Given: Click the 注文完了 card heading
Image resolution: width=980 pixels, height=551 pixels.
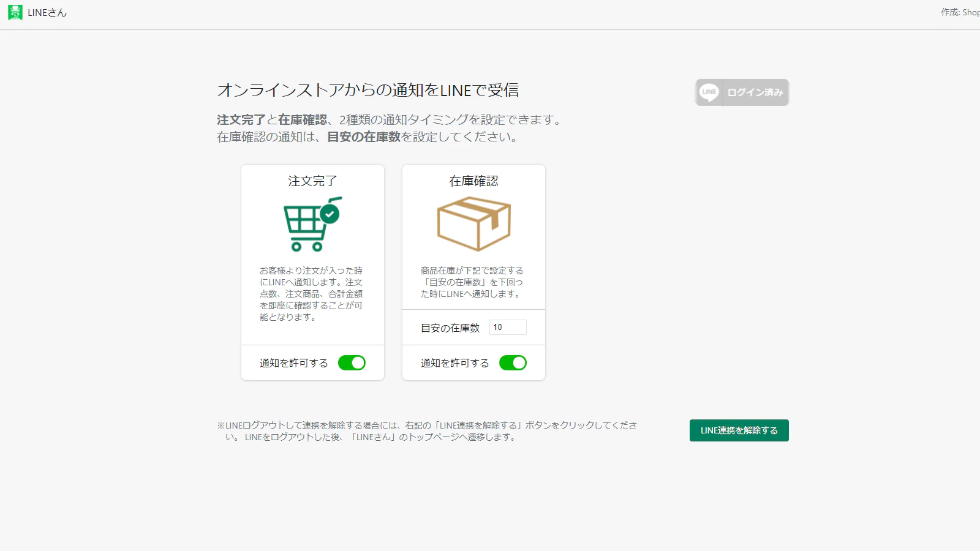Looking at the screenshot, I should pyautogui.click(x=312, y=181).
